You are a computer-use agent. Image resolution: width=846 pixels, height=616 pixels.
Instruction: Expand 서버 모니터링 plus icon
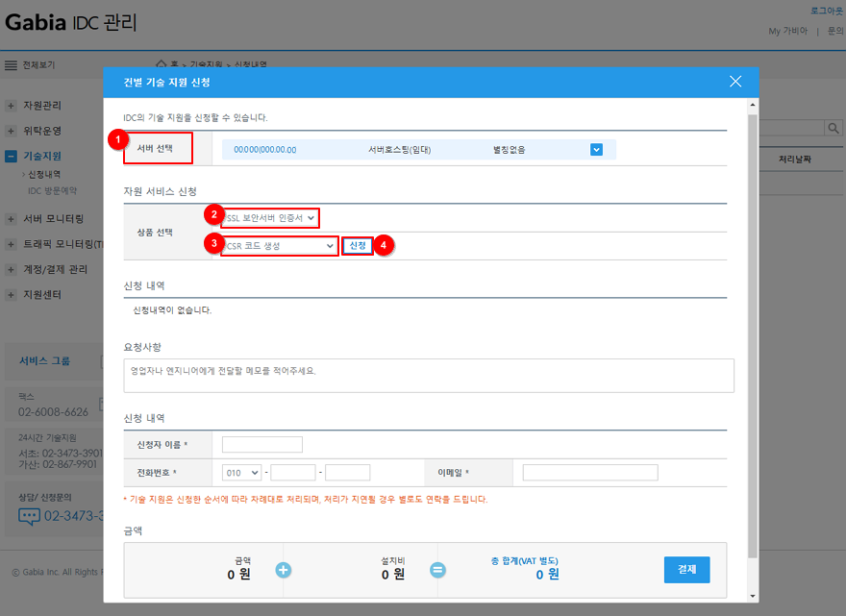11,219
